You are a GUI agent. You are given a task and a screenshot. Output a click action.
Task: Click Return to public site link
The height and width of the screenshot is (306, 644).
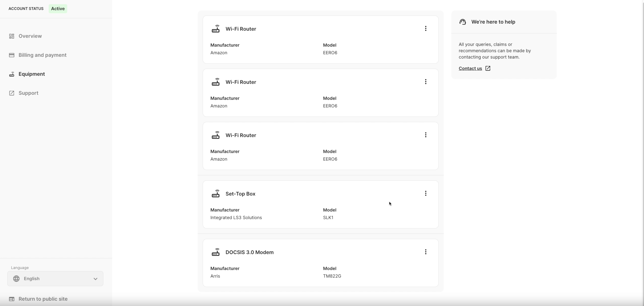[x=43, y=299]
